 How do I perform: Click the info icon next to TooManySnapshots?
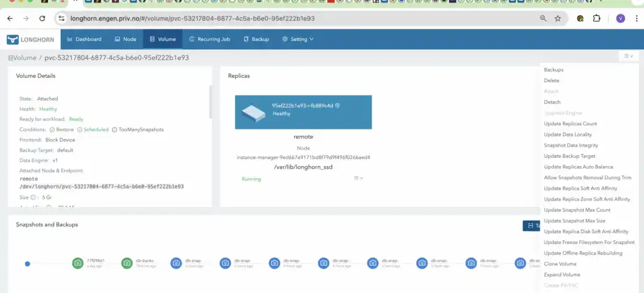114,130
